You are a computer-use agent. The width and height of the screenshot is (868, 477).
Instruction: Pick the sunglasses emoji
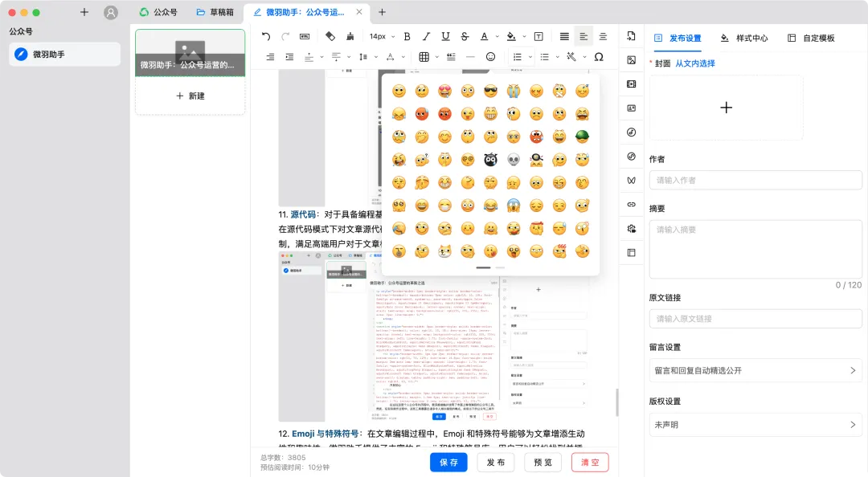pyautogui.click(x=490, y=91)
